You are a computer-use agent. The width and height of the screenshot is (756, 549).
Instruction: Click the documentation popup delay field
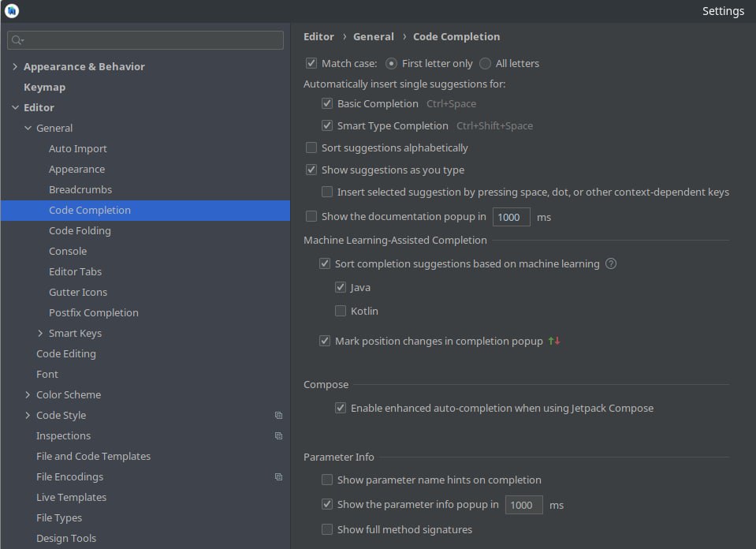(511, 217)
